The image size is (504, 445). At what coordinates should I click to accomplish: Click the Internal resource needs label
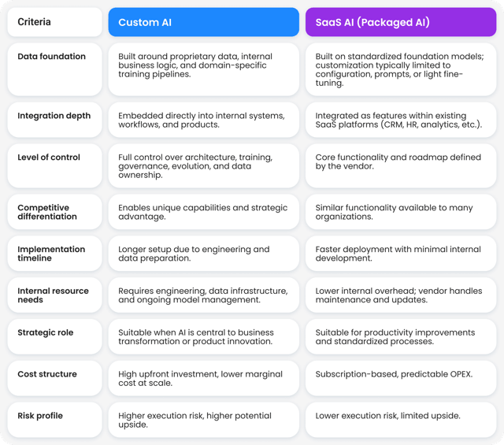coord(54,295)
